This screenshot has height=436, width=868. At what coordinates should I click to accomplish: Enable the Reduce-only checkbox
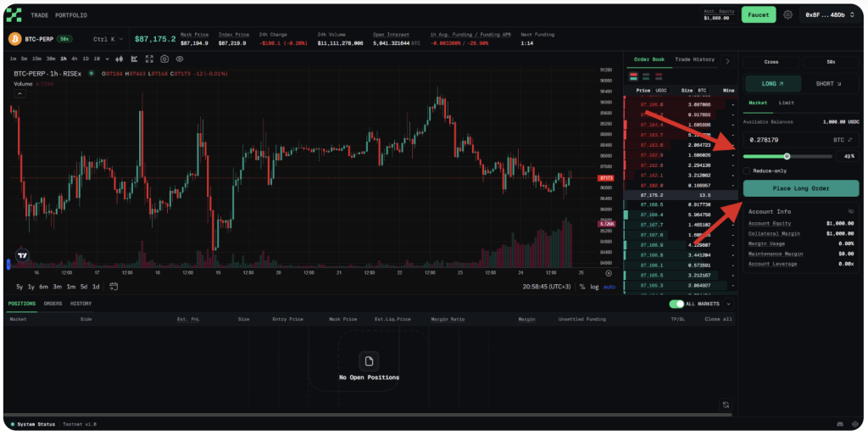746,170
